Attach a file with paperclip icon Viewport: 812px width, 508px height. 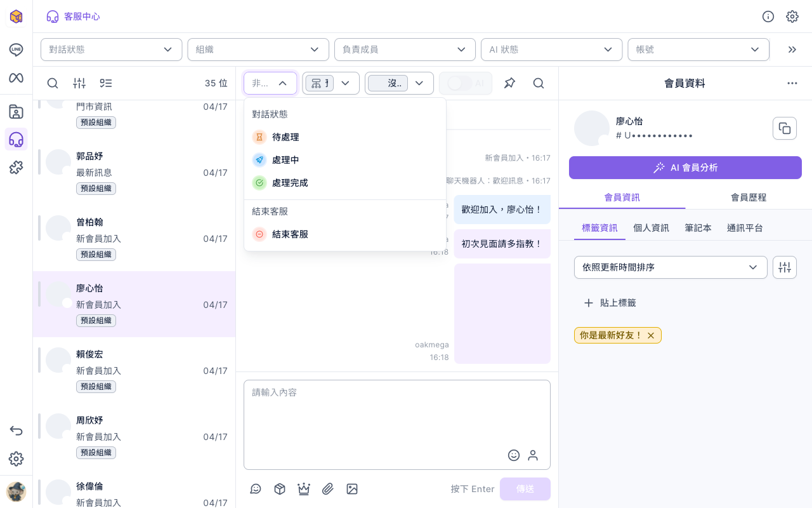click(328, 489)
